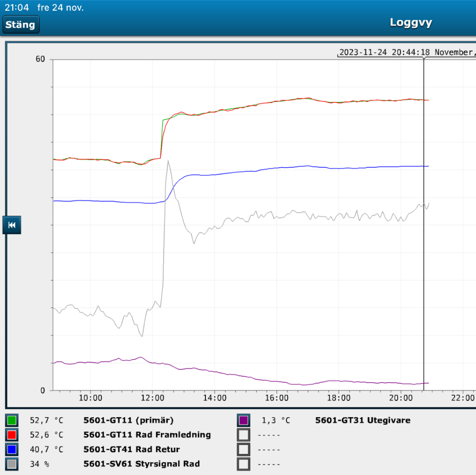The height and width of the screenshot is (475, 476).
Task: Select the empty series box beside Rad Retur row
Action: [244, 449]
